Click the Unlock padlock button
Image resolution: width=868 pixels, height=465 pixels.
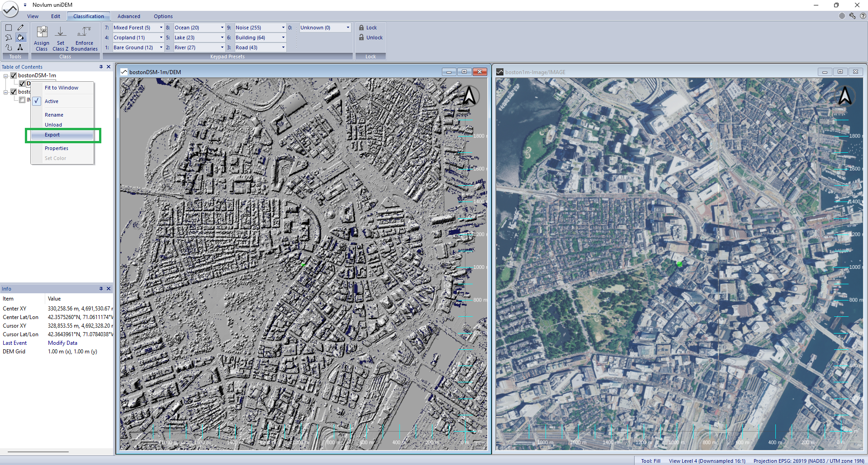[371, 38]
